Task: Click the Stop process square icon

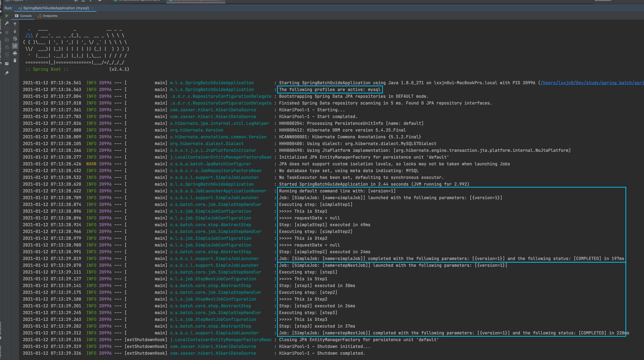Action: [x=7, y=32]
